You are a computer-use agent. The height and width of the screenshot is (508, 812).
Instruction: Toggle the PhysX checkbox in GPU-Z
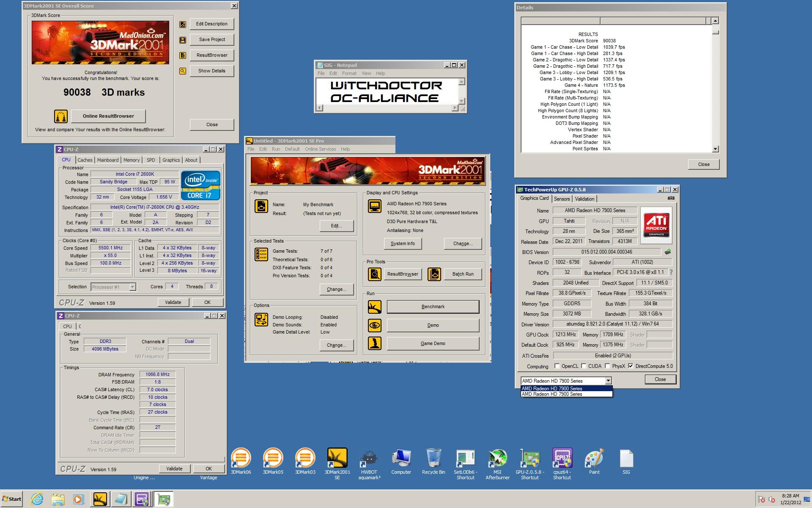[x=607, y=366]
